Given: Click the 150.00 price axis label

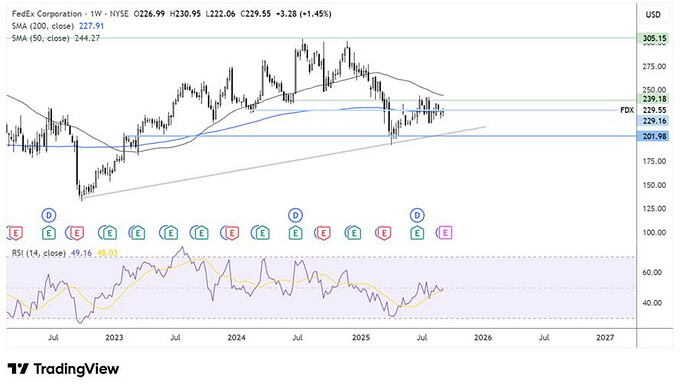Looking at the screenshot, I should coord(654,185).
